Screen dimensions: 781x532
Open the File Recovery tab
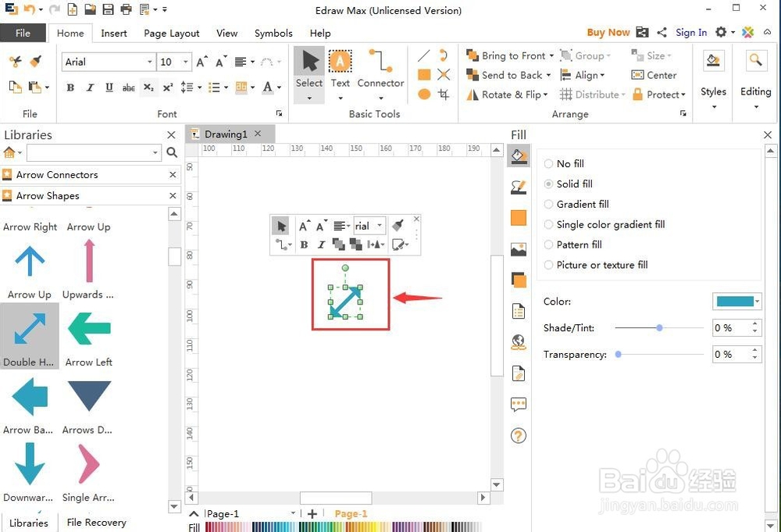(96, 522)
